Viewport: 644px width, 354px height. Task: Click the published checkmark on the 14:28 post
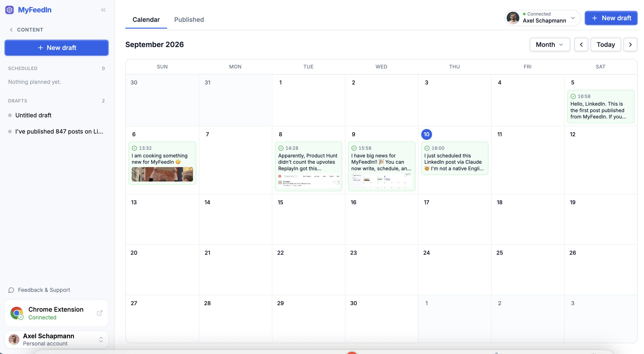(281, 148)
